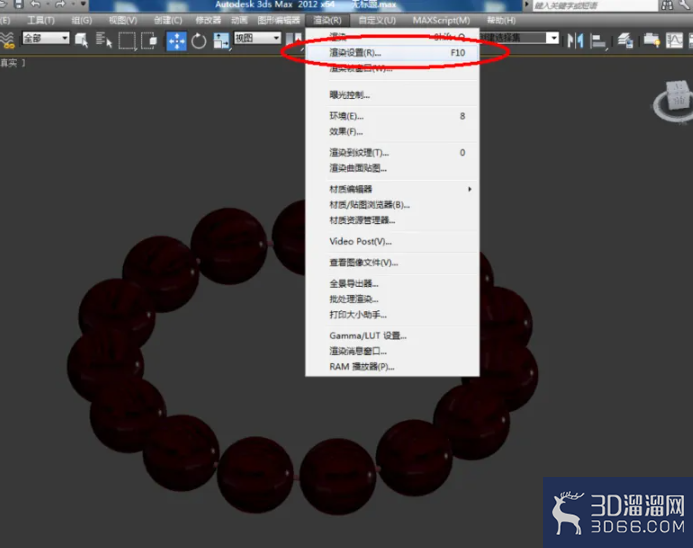The width and height of the screenshot is (693, 548).
Task: Open the 创建(C) menu
Action: [168, 20]
